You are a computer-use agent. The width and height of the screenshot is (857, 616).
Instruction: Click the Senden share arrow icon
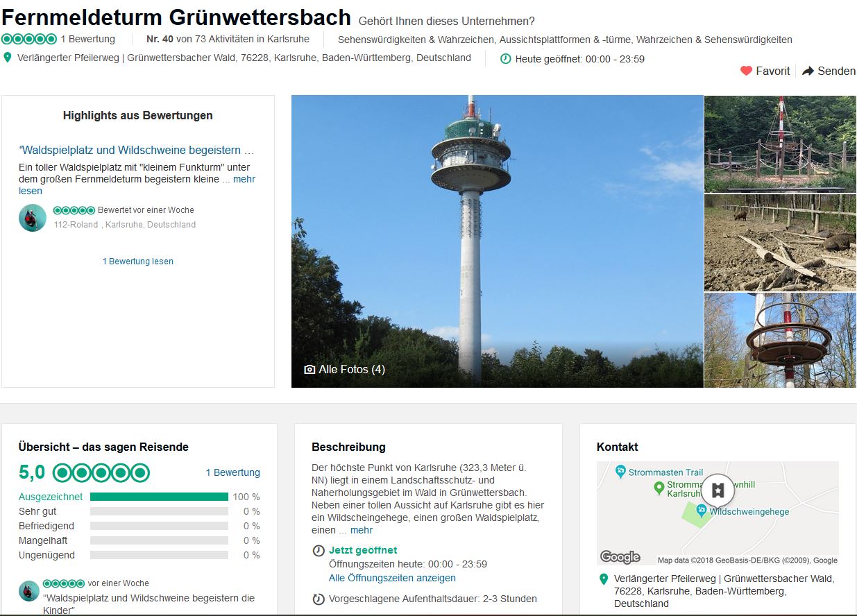808,71
